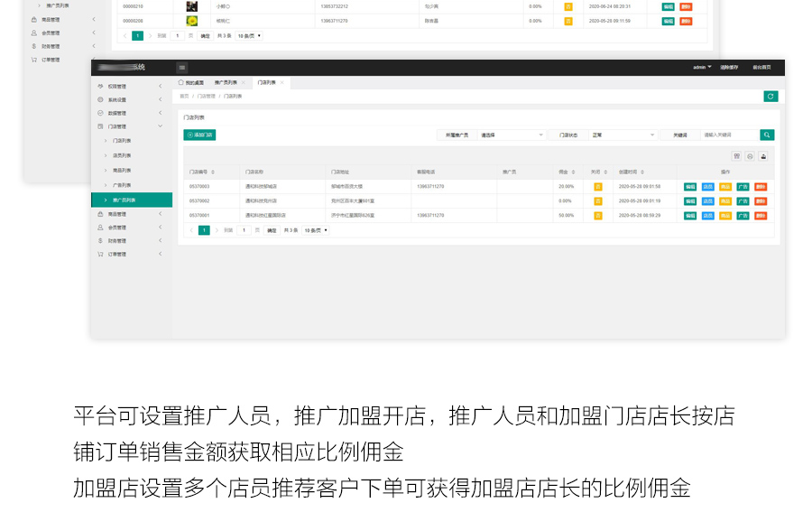Click the green 添加门店 button
Screen dimensions: 812x531
pyautogui.click(x=199, y=135)
